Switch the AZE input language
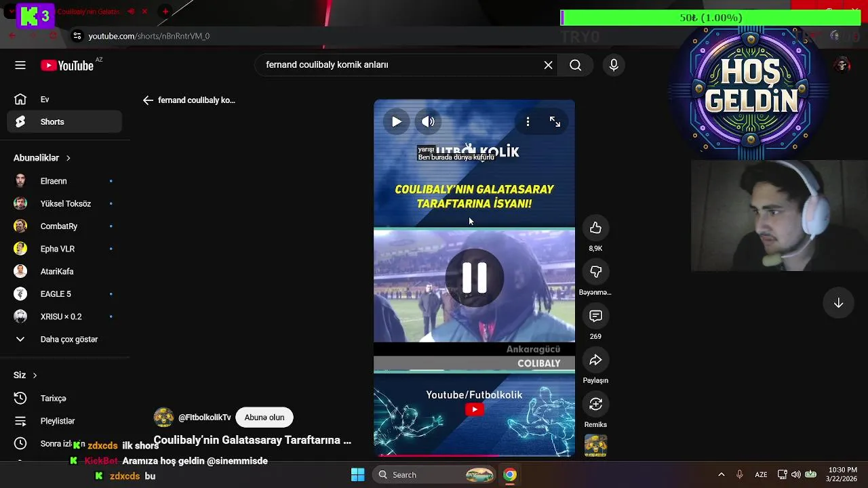Image resolution: width=868 pixels, height=488 pixels. pos(761,474)
